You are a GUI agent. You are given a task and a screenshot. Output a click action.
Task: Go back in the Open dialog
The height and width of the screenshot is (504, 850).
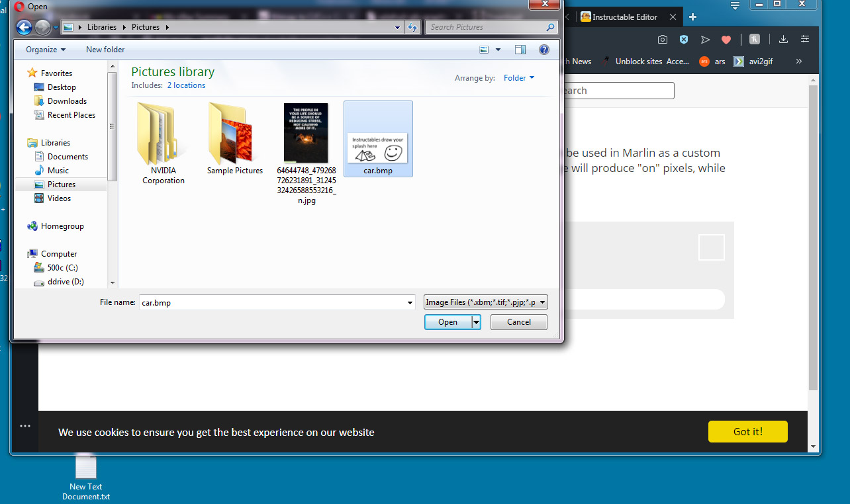point(24,27)
